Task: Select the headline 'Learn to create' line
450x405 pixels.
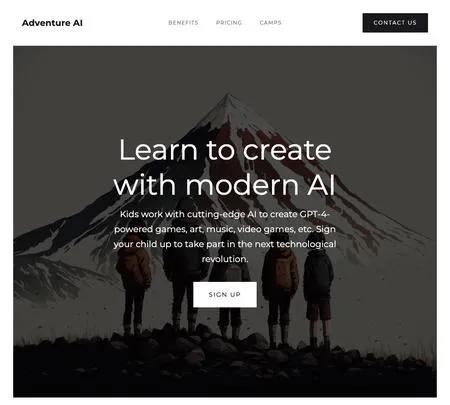Action: (225, 150)
